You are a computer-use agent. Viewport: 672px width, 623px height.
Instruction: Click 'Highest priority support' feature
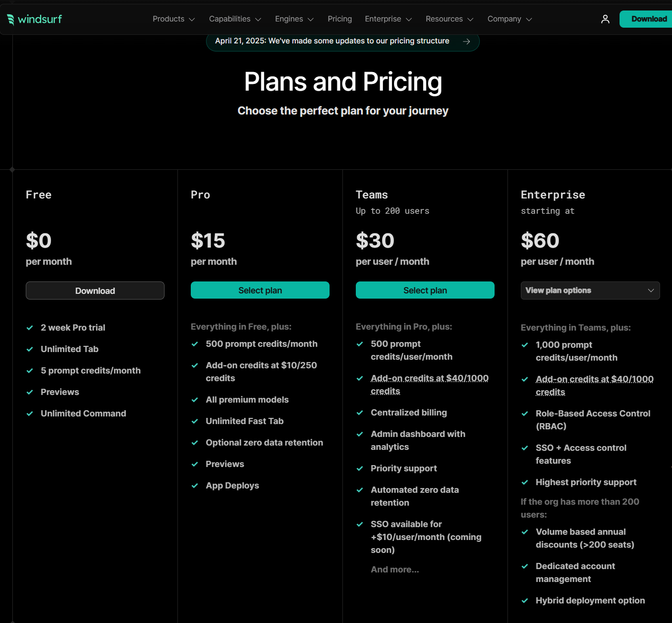586,482
